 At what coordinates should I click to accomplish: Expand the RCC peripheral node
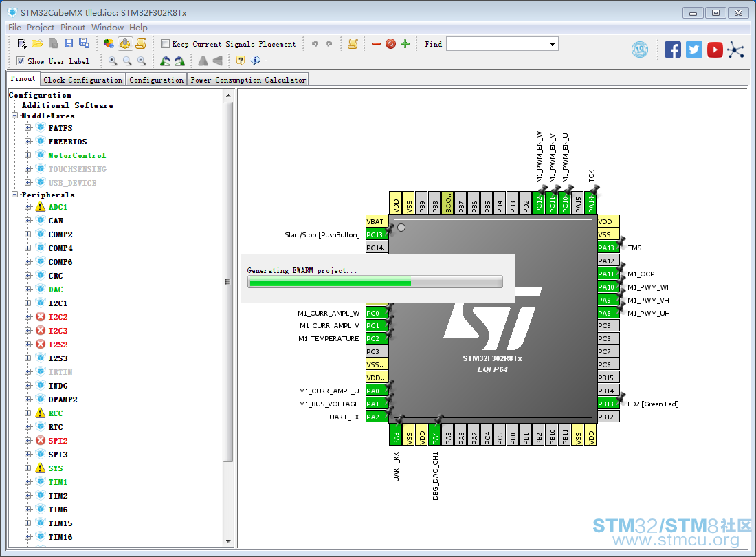tap(28, 413)
